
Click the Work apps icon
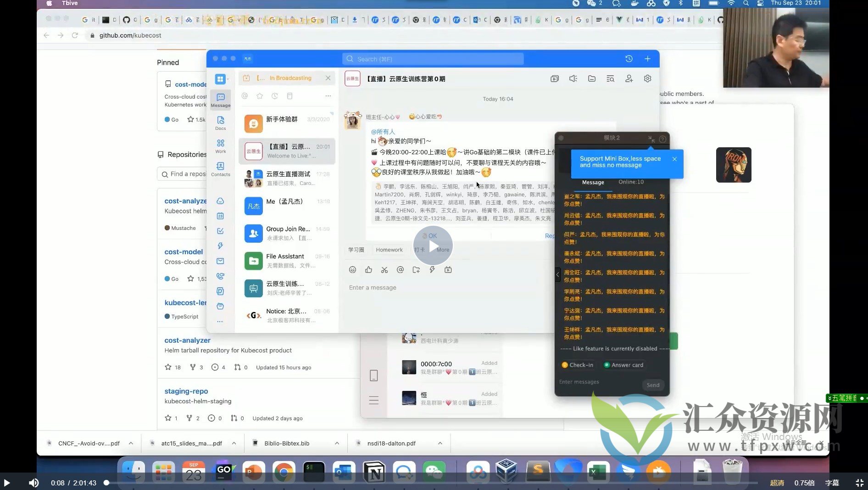(221, 145)
